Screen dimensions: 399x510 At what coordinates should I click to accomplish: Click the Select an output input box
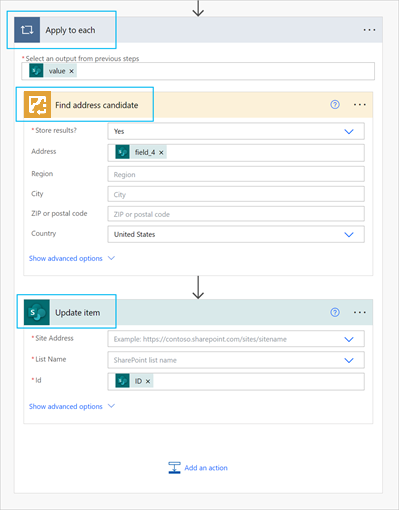tap(198, 71)
